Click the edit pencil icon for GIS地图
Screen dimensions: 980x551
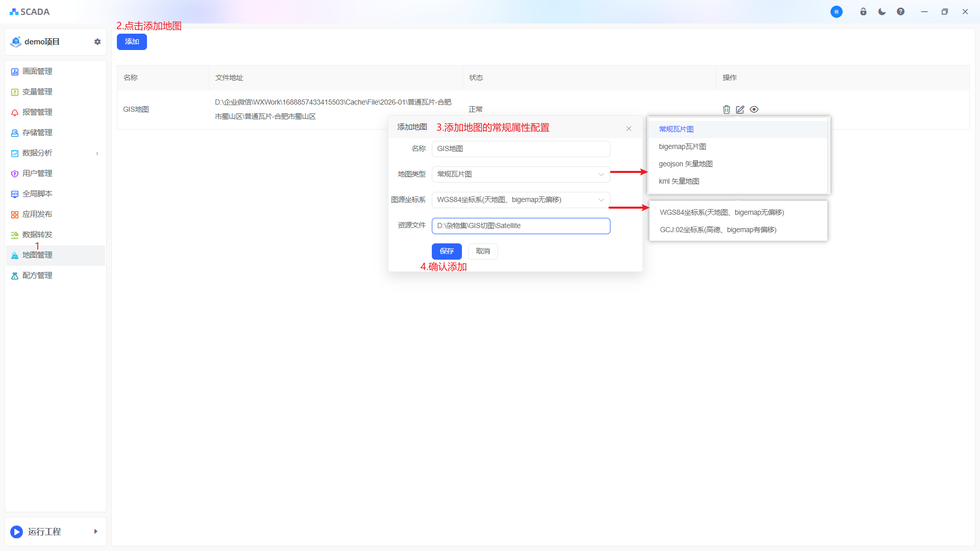pos(740,109)
